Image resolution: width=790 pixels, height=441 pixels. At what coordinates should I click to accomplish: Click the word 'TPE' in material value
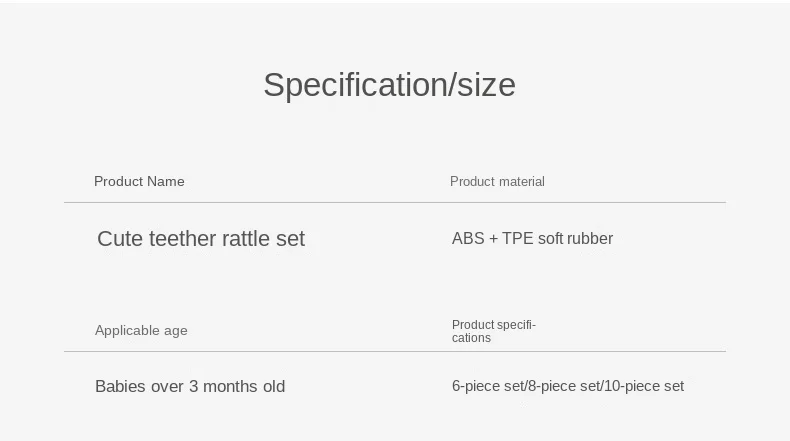tap(517, 238)
